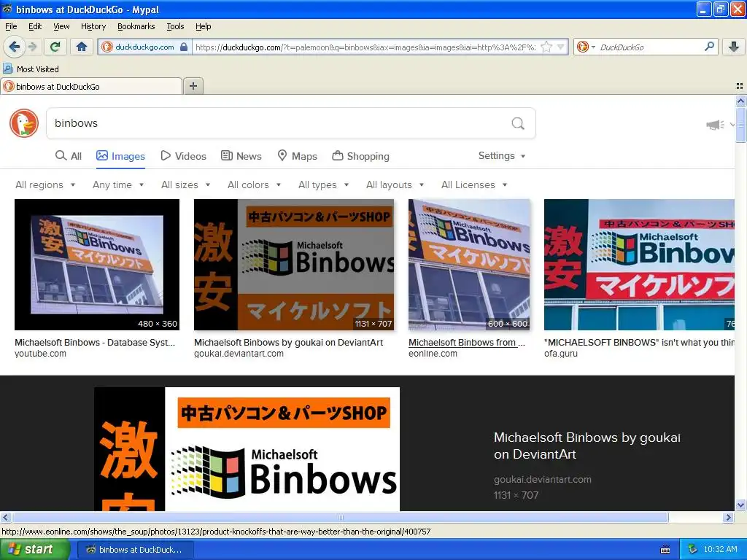
Task: Go back with the Back arrow button
Action: pyautogui.click(x=15, y=47)
